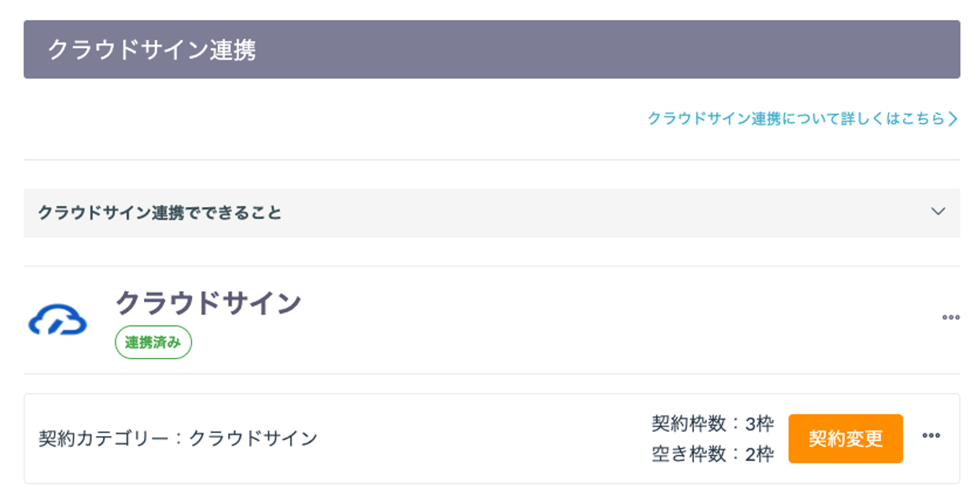Click the 契約カテゴリー:クラウドサイン label
Viewport: 980px width, 491px height.
click(x=178, y=439)
